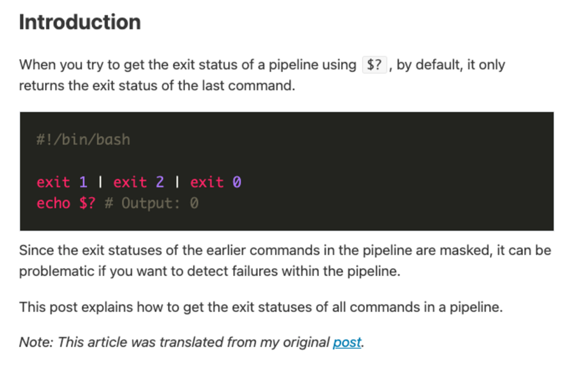Click the first pipe symbol in the code
The image size is (588, 367).
pos(100,182)
